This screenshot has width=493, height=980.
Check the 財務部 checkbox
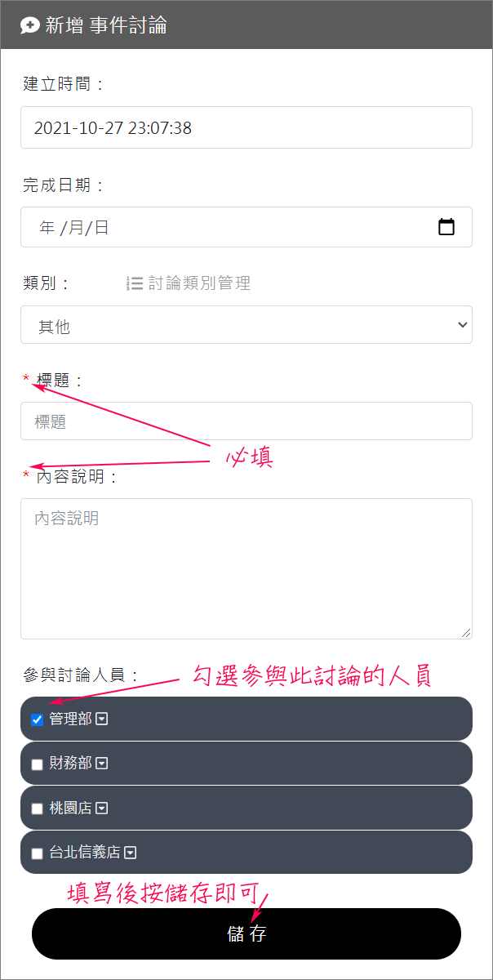coord(37,764)
